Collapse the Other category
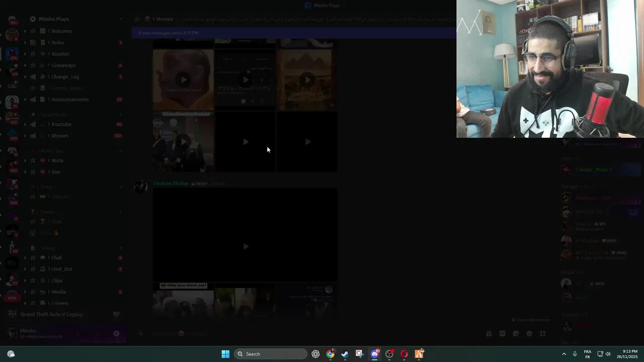 (45, 187)
